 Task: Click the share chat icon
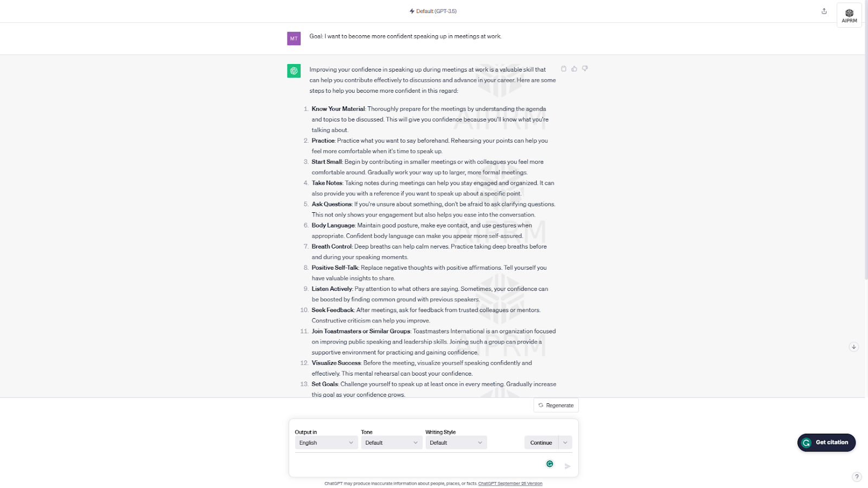824,11
